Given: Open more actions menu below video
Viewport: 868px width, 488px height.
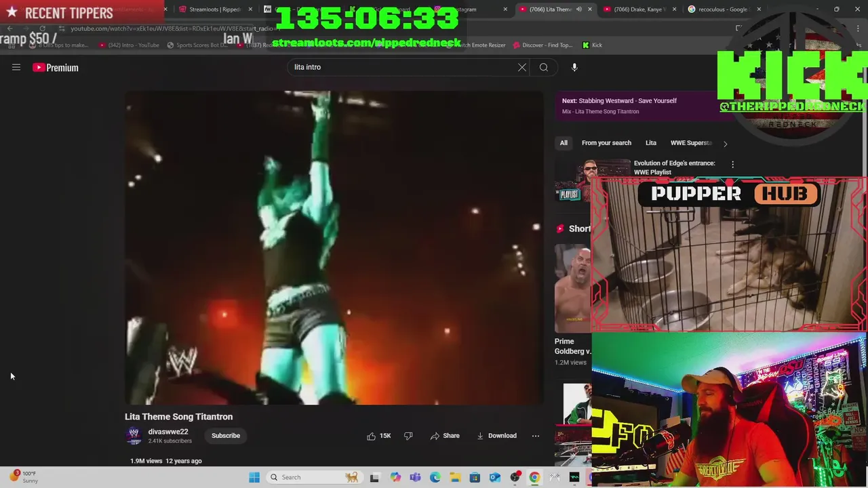Looking at the screenshot, I should pyautogui.click(x=536, y=436).
